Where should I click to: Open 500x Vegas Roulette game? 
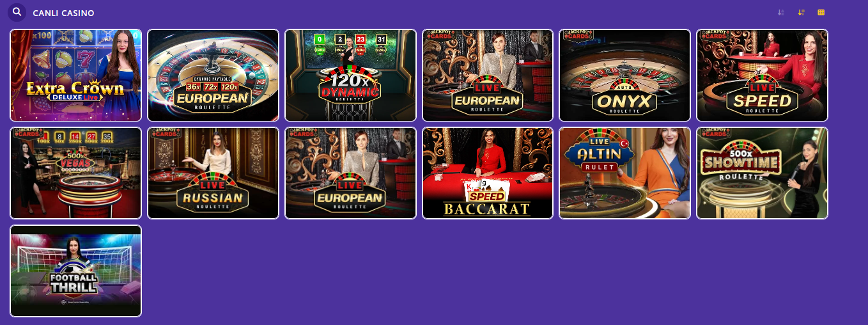(76, 173)
